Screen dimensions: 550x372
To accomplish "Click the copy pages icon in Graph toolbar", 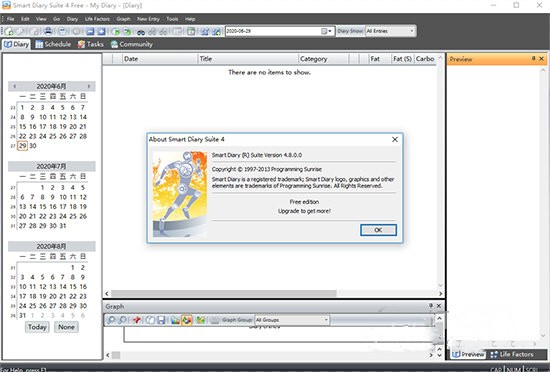I will 150,320.
